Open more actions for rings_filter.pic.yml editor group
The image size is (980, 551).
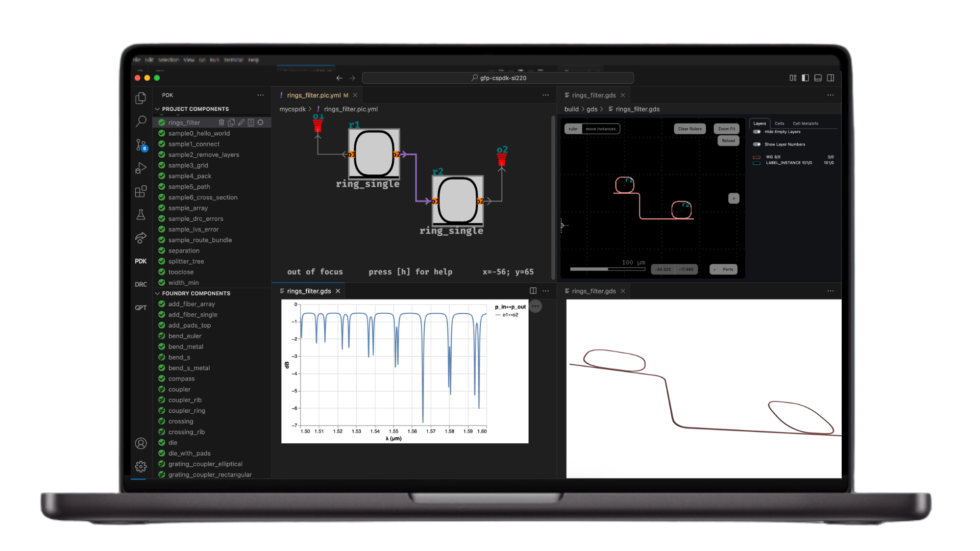tap(546, 95)
